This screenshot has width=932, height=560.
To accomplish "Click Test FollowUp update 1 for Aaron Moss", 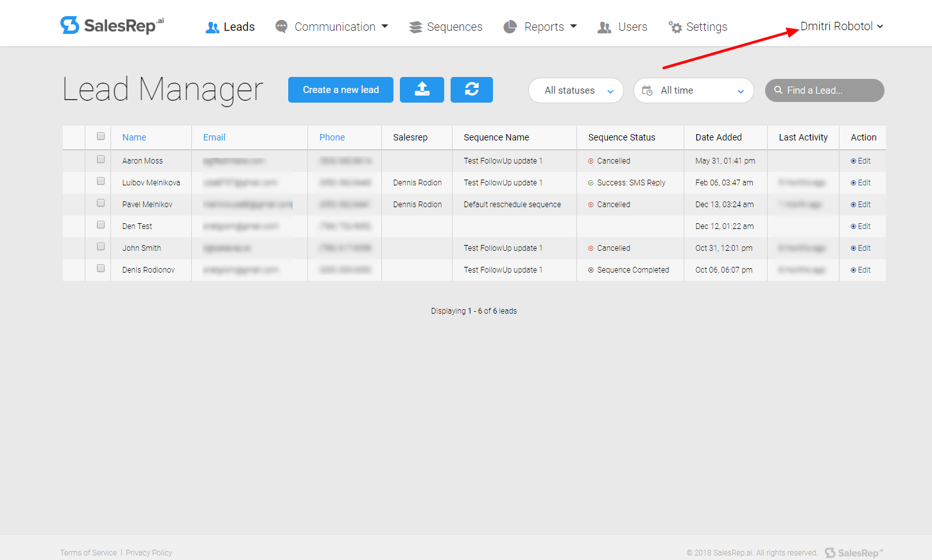I will (x=503, y=161).
